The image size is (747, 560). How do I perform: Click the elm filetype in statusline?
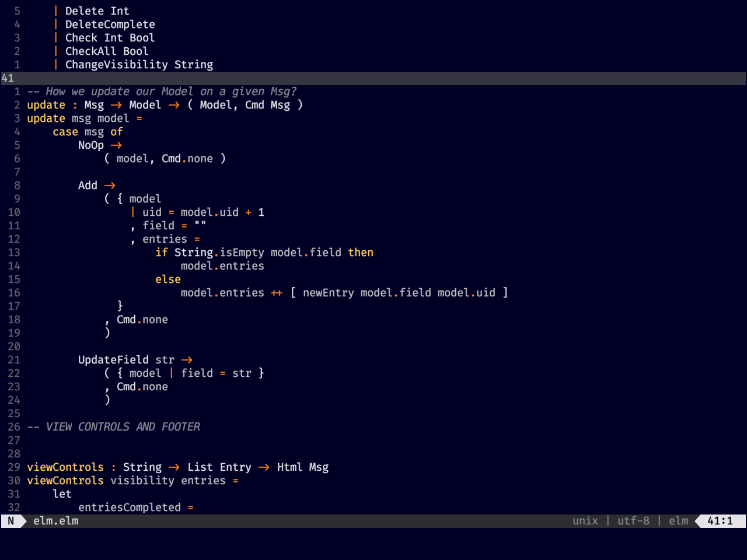point(678,521)
